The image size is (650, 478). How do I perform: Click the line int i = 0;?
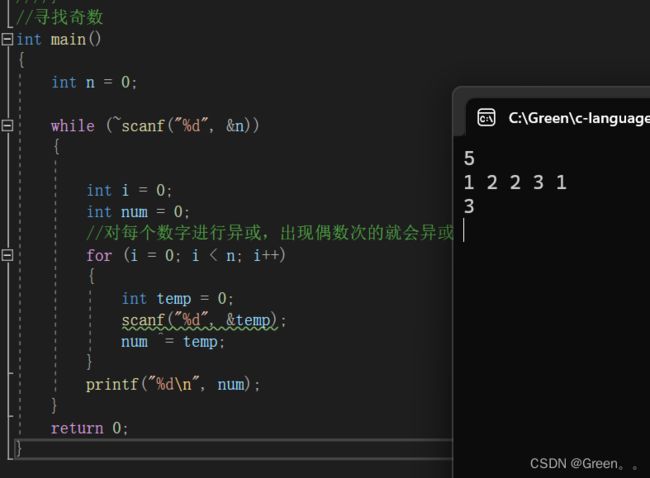coord(129,190)
